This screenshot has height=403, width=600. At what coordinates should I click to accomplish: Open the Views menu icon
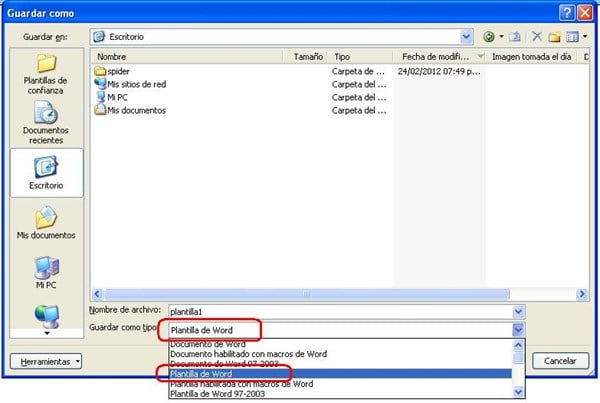click(x=572, y=37)
